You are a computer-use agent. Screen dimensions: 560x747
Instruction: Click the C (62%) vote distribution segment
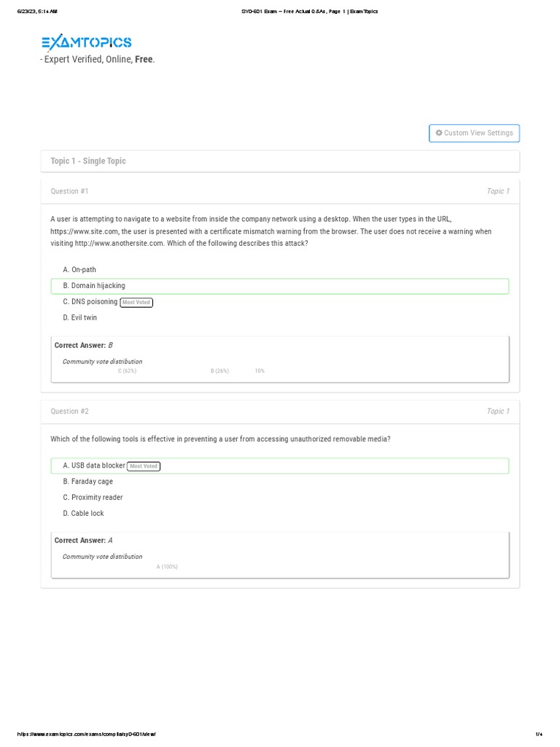tap(128, 371)
